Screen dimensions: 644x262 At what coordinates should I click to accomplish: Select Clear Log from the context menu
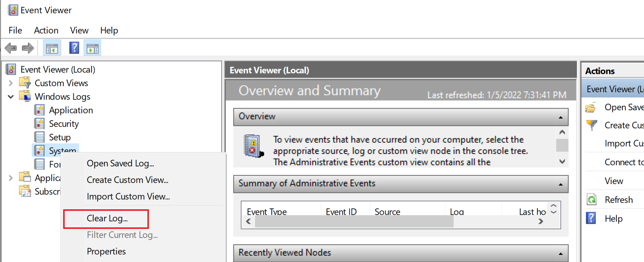click(x=107, y=218)
